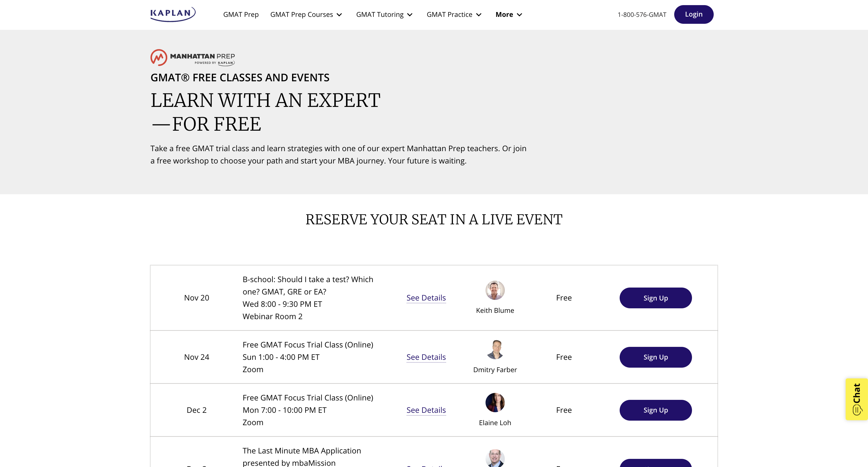The width and height of the screenshot is (868, 467).
Task: See details for the Elaine Loh class
Action: click(426, 410)
